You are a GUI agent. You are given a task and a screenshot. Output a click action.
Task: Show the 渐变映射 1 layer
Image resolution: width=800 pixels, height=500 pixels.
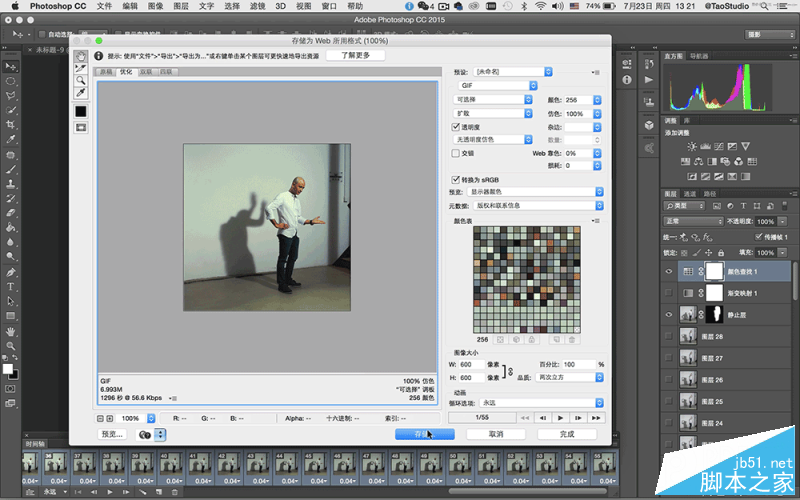tap(669, 293)
